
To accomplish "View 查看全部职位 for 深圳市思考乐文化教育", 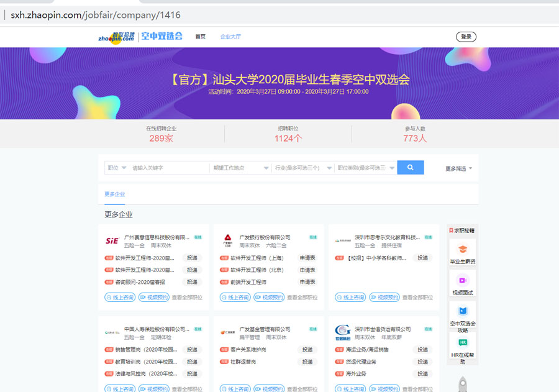I will point(417,298).
